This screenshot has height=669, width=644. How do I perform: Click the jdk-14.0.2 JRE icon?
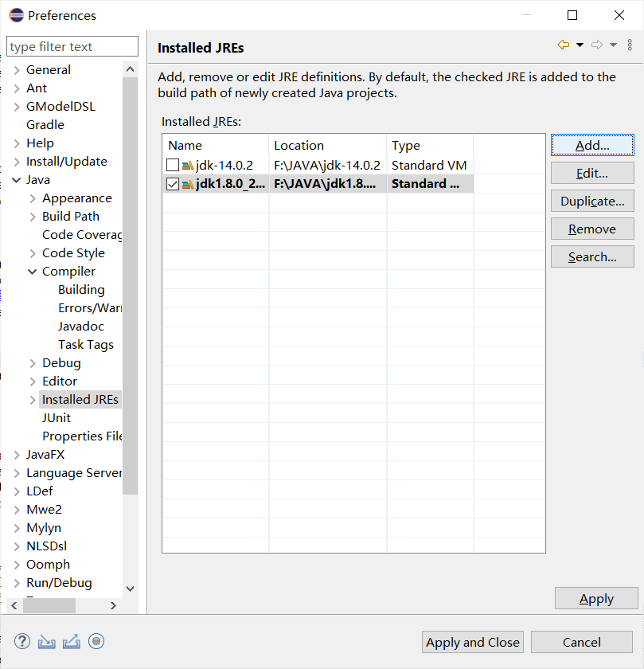click(186, 165)
